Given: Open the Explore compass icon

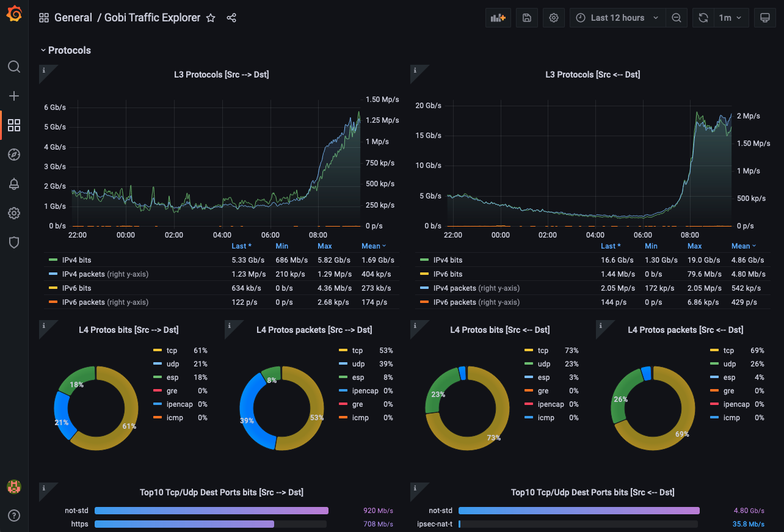Looking at the screenshot, I should pos(14,155).
